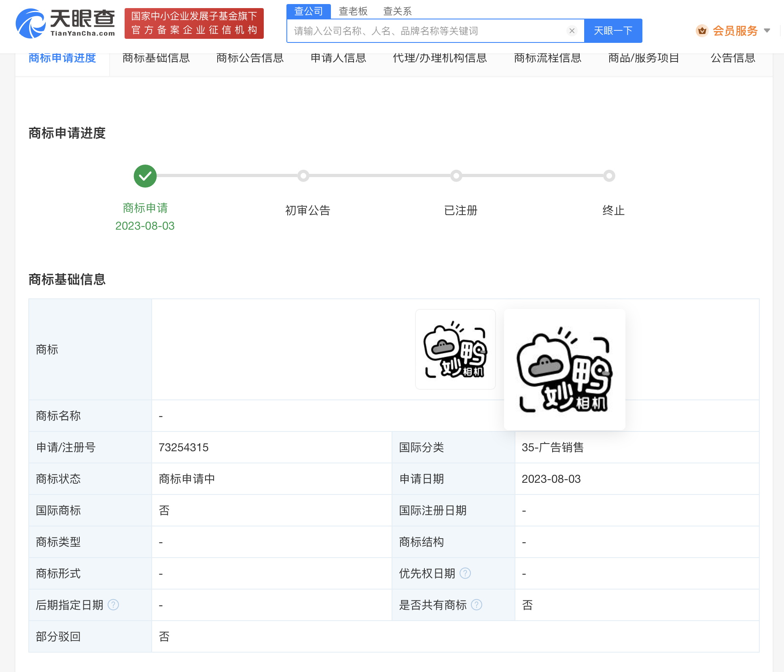Screen dimensions: 784x672
Task: Click the Tianyancha logo
Action: tap(65, 23)
